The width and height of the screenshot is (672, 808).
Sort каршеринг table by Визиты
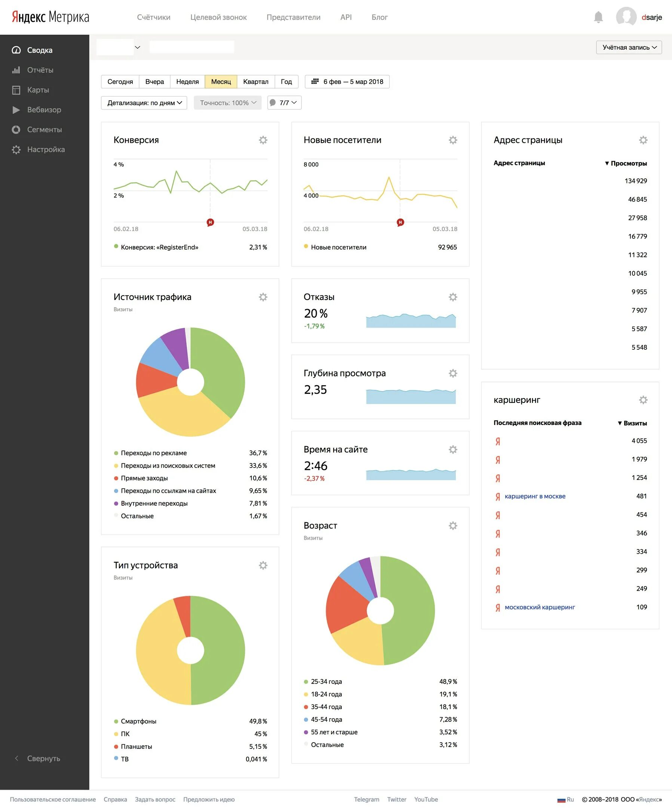632,423
